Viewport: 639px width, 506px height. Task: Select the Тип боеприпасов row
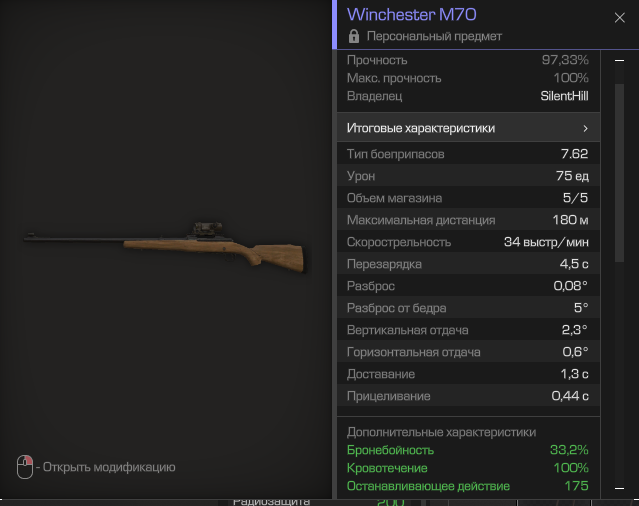coord(469,154)
